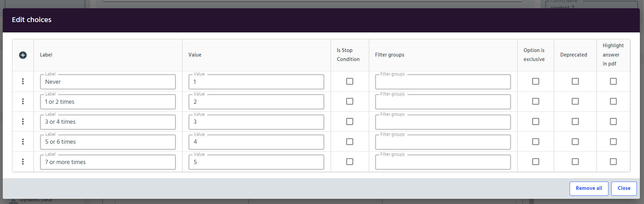Mark Never choice as Deprecated
Image resolution: width=644 pixels, height=204 pixels.
coord(575,81)
